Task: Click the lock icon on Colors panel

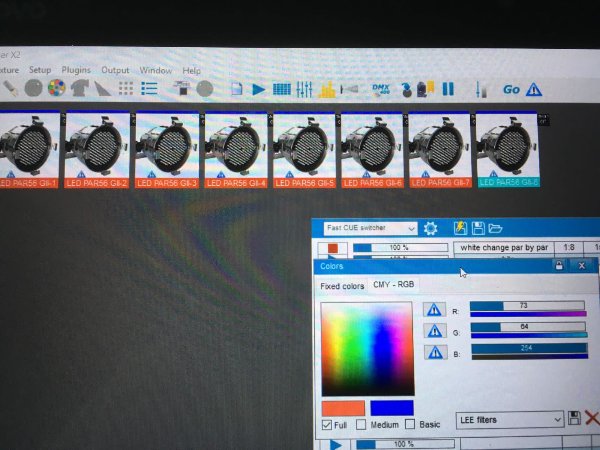Action: point(559,265)
